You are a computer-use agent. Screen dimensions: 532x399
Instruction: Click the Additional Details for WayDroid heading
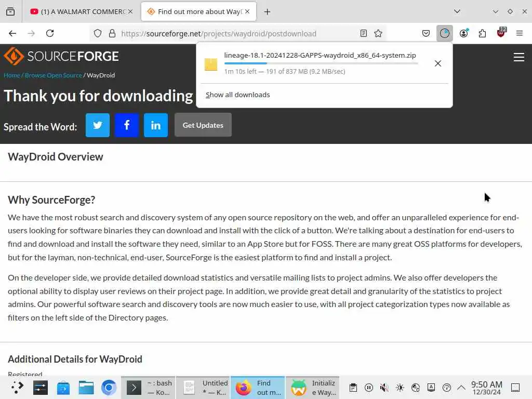(75, 359)
